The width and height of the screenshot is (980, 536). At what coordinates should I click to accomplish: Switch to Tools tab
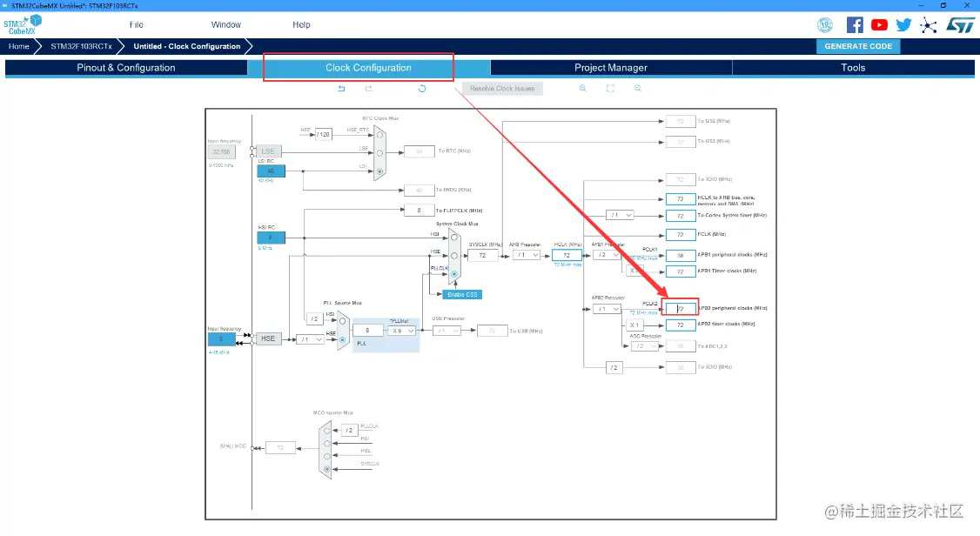tap(853, 68)
